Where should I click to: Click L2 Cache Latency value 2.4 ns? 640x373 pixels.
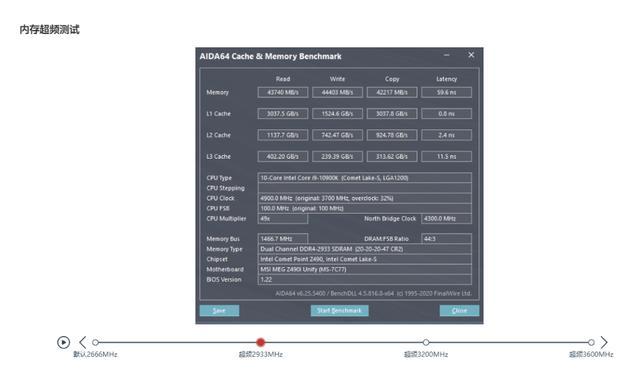[x=447, y=135]
